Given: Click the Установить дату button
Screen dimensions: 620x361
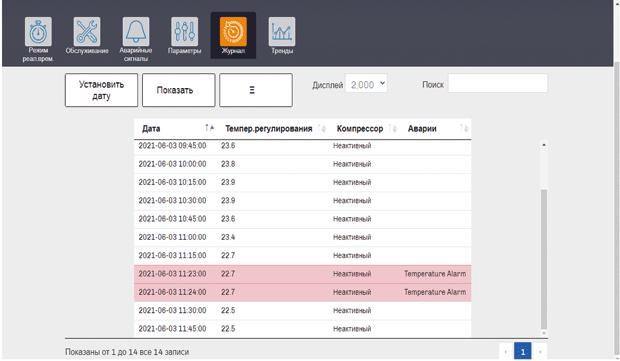Looking at the screenshot, I should [102, 90].
